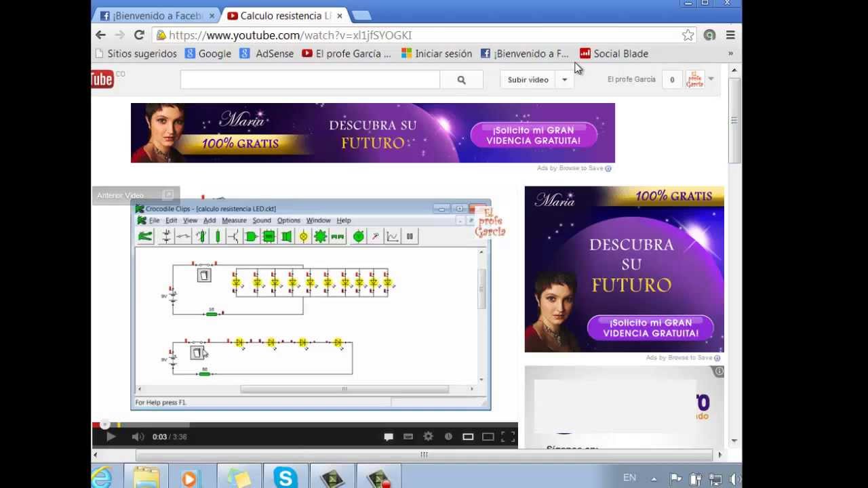Select the transistor component icon

[x=234, y=236]
